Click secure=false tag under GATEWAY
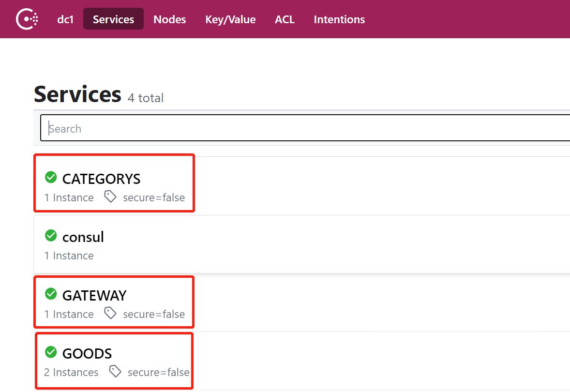 click(x=154, y=314)
